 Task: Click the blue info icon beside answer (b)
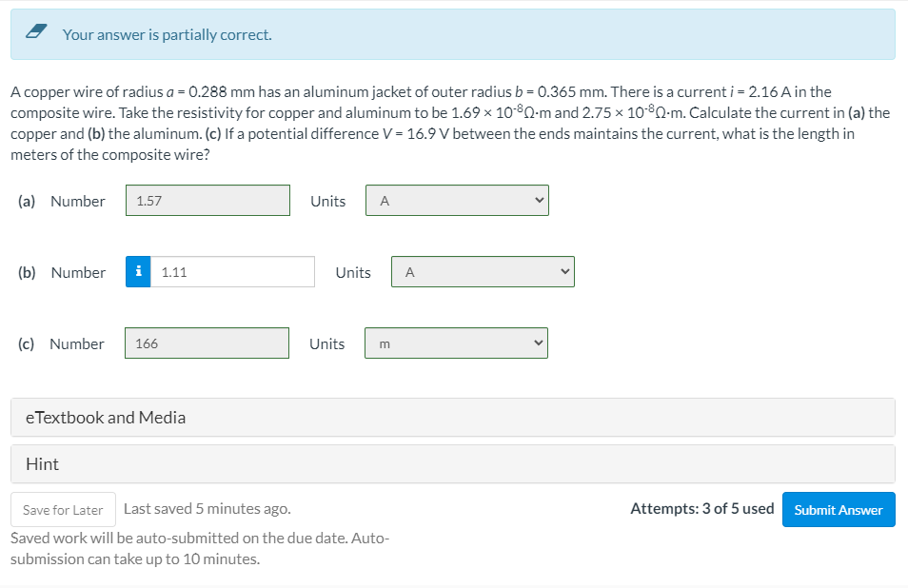[x=139, y=272]
